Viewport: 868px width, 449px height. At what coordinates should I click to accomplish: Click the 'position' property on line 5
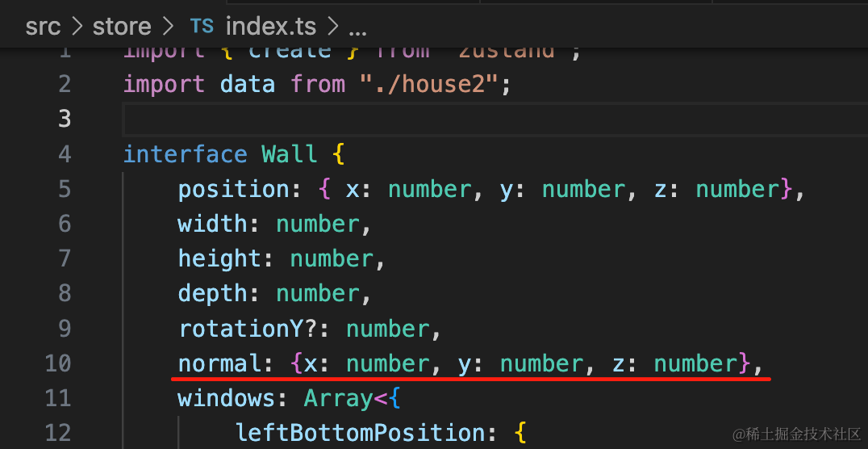pos(234,190)
